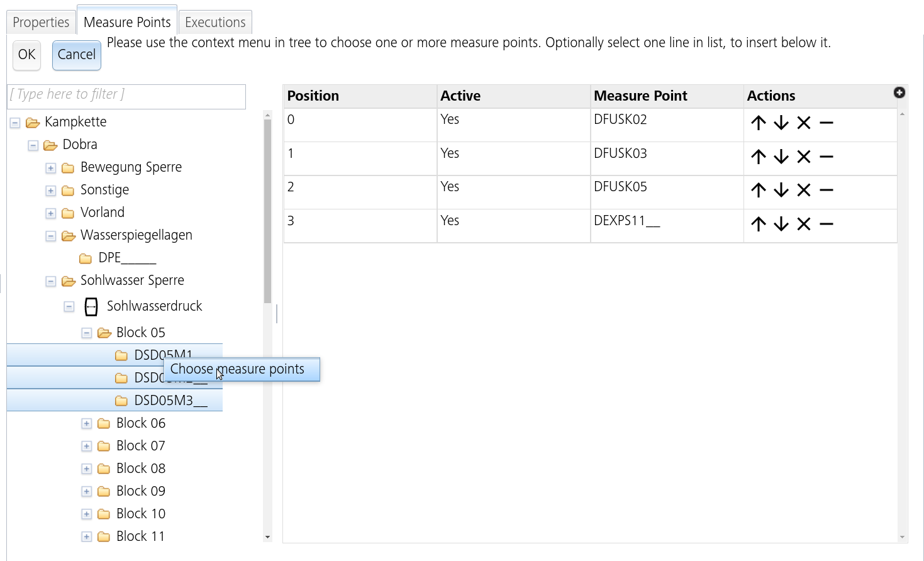924x561 pixels.
Task: Cancel the measure point selection
Action: point(76,55)
